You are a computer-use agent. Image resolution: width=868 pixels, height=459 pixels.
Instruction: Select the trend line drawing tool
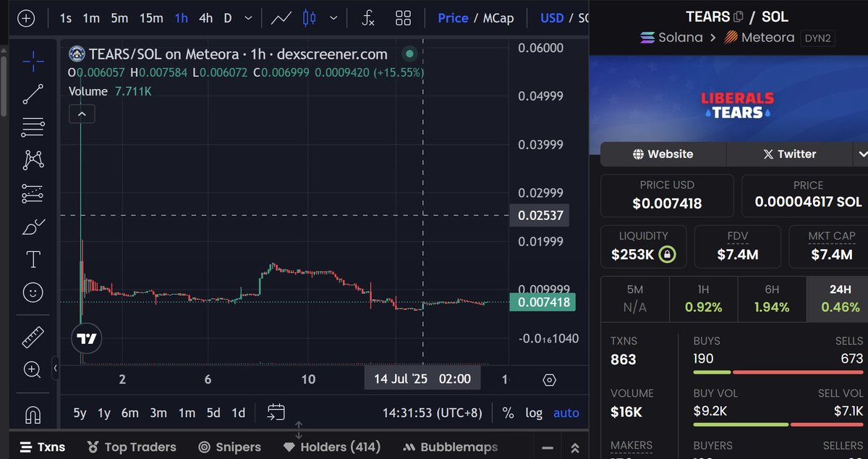click(x=33, y=94)
